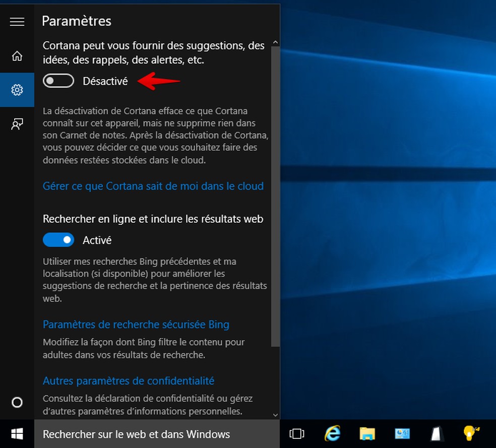Click the upward chevron on the scrollbar
The height and width of the screenshot is (448, 496).
pyautogui.click(x=275, y=42)
